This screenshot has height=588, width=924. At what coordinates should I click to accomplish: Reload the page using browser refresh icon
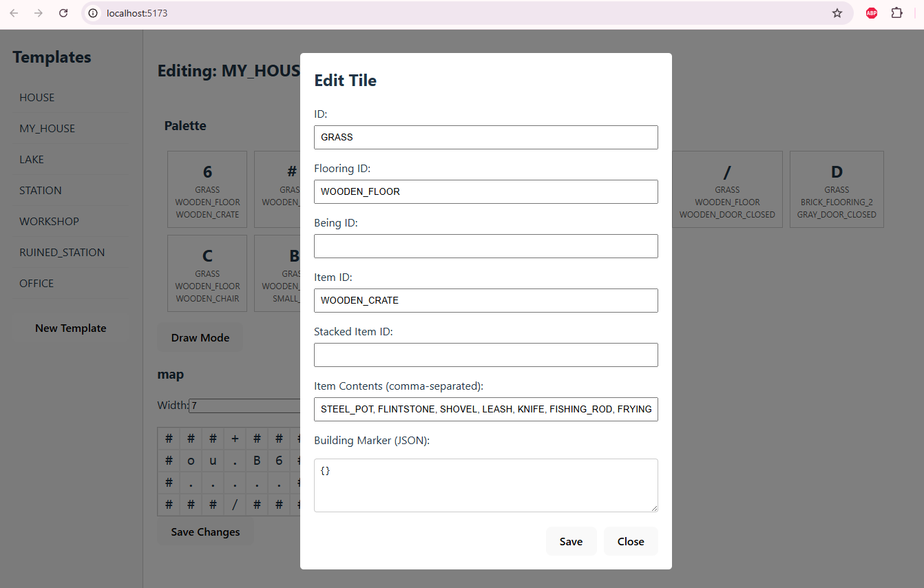click(x=63, y=13)
